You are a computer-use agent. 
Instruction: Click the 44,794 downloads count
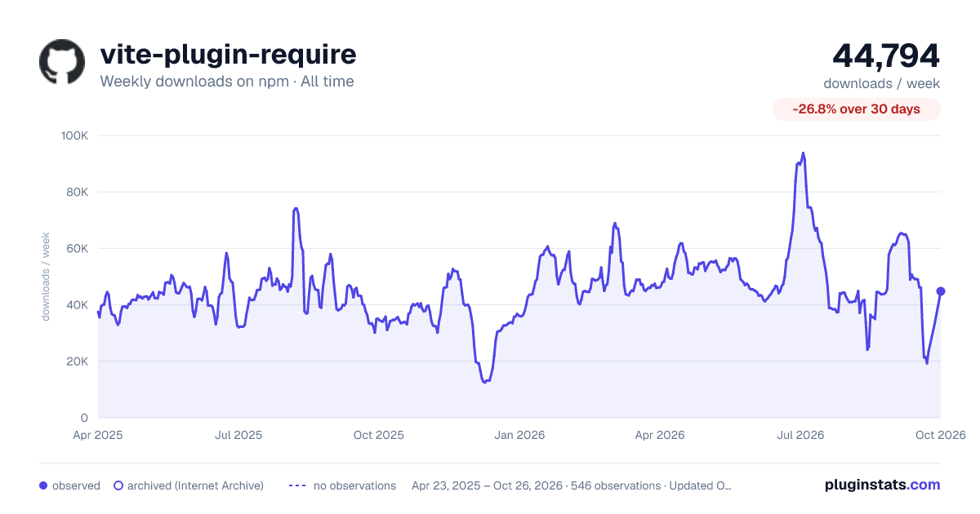(x=886, y=55)
